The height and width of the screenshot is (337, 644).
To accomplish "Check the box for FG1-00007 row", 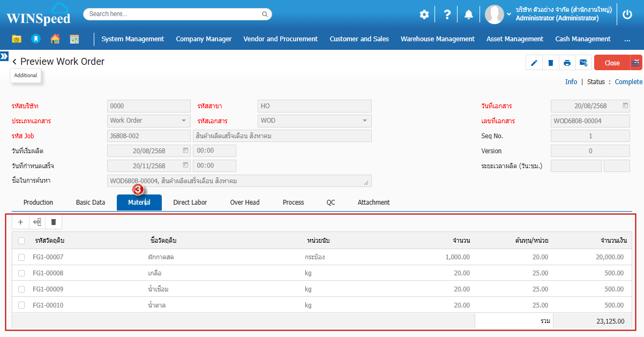I will pos(21,257).
